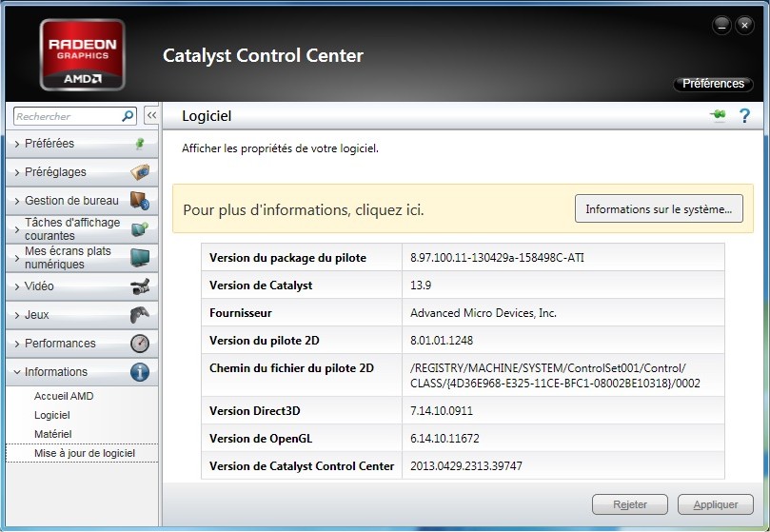Open help with the question mark icon
This screenshot has width=770, height=532.
point(744,116)
